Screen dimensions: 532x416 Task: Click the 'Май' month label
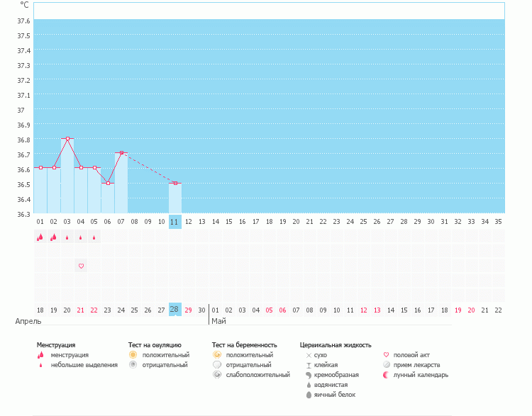click(x=218, y=321)
